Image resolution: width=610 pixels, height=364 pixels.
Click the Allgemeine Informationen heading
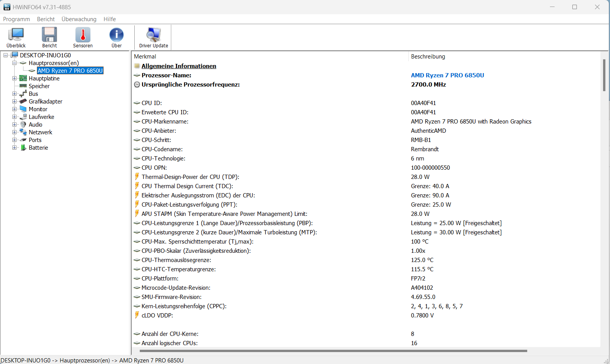(179, 66)
